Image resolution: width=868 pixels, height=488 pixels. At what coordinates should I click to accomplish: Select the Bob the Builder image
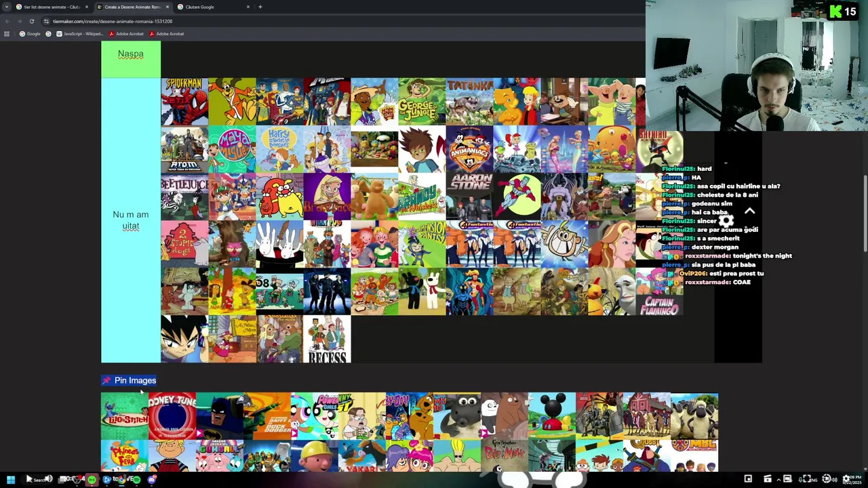315,455
